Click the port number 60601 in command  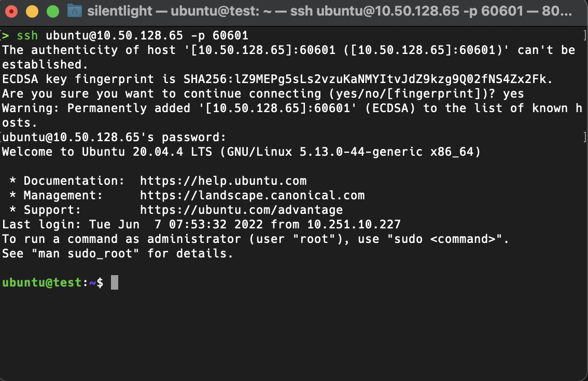point(231,36)
